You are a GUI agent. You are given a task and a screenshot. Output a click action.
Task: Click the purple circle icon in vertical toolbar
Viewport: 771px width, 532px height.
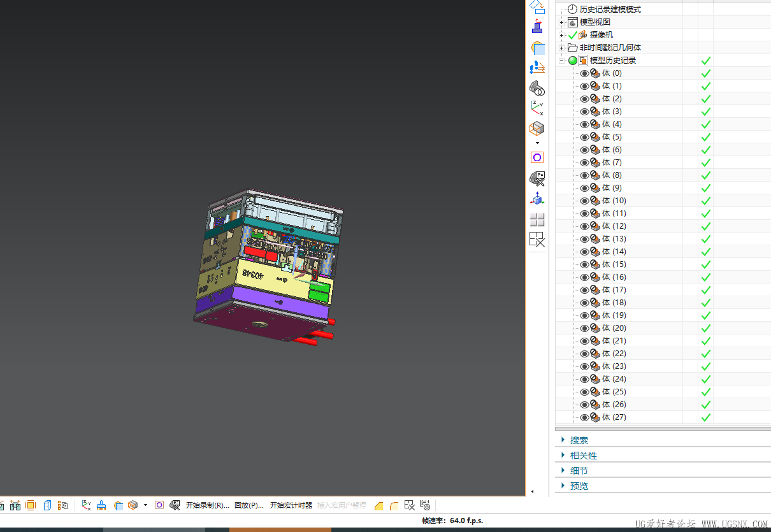click(537, 157)
